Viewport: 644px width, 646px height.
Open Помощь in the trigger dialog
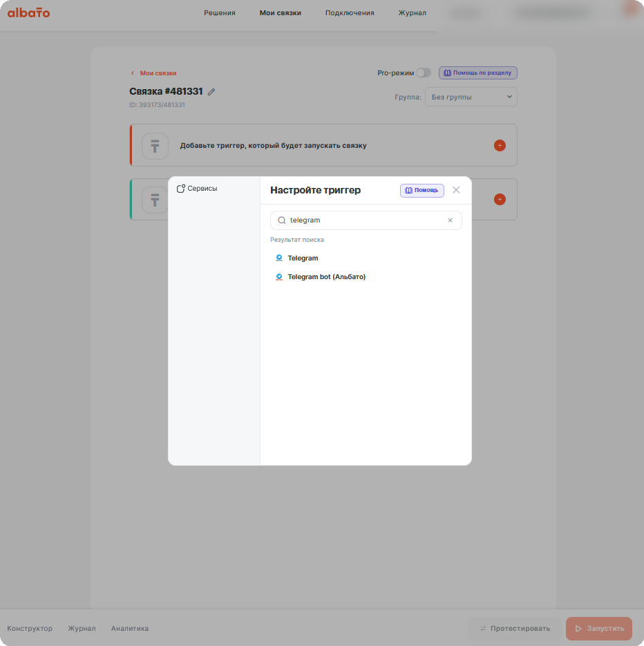(x=422, y=190)
